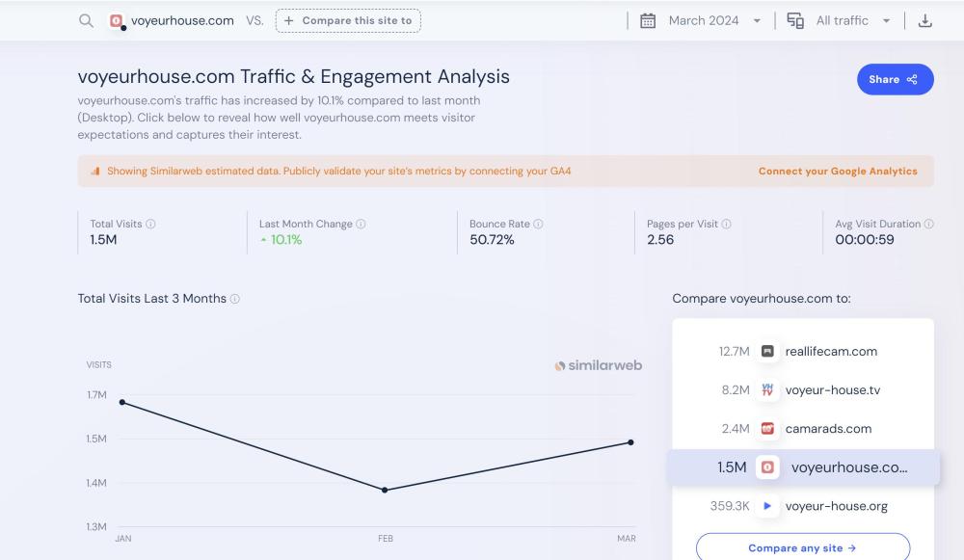
Task: Open the Connect your Google Analytics link
Action: pyautogui.click(x=838, y=172)
